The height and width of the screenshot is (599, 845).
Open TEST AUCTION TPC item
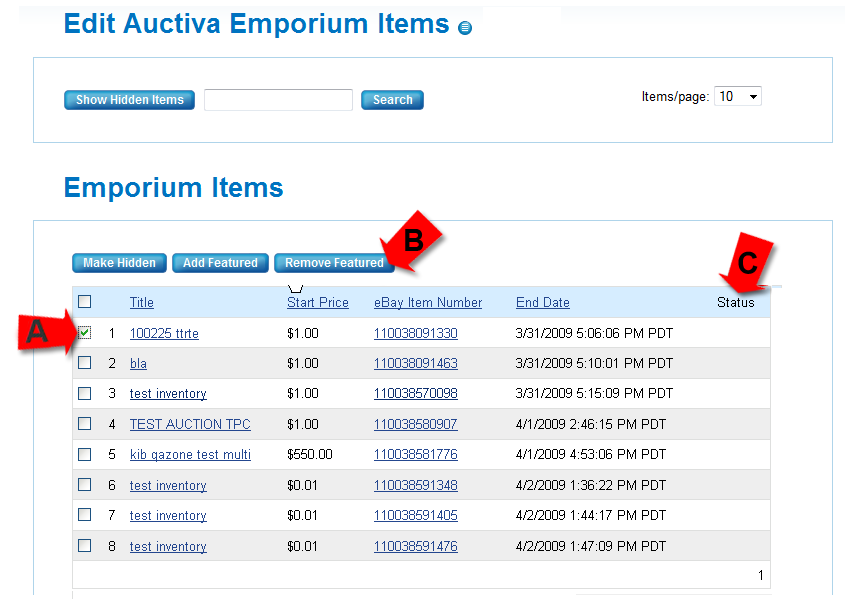190,424
